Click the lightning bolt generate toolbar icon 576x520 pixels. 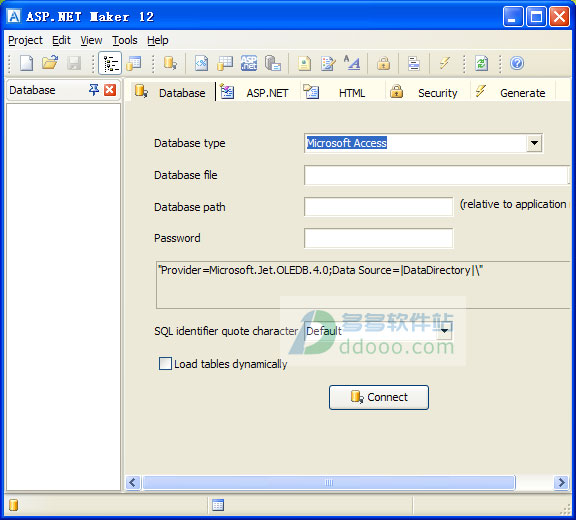point(445,63)
